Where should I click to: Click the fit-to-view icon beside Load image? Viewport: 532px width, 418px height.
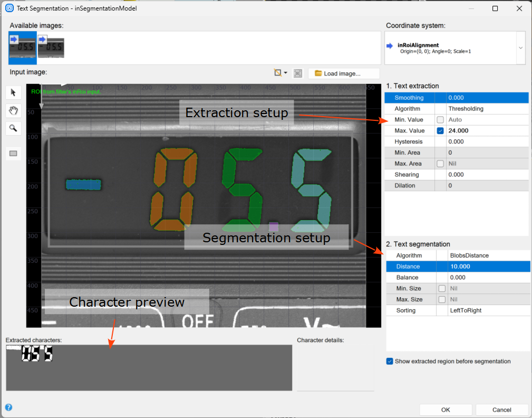[298, 73]
